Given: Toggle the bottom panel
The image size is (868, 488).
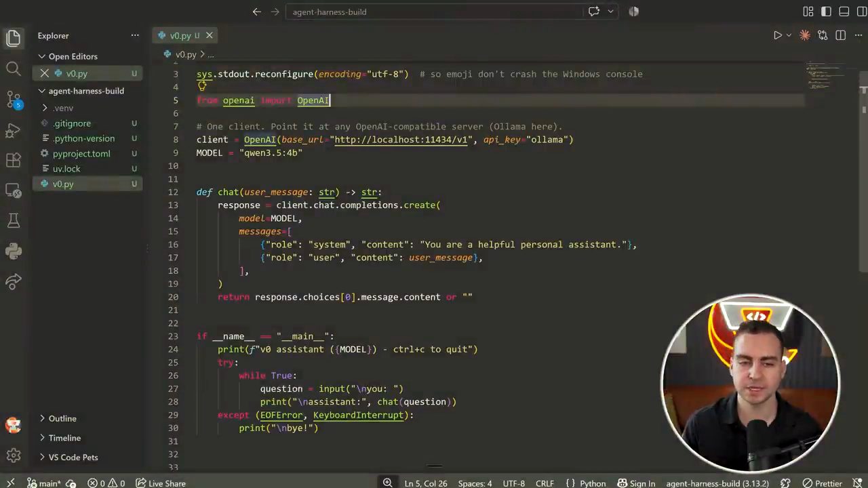Looking at the screenshot, I should (844, 12).
